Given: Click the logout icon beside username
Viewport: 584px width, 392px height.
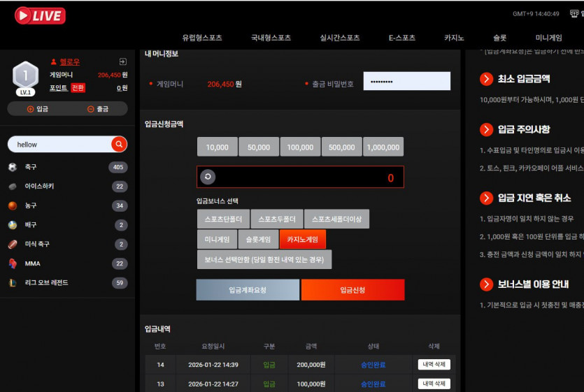Looking at the screenshot, I should (x=123, y=61).
